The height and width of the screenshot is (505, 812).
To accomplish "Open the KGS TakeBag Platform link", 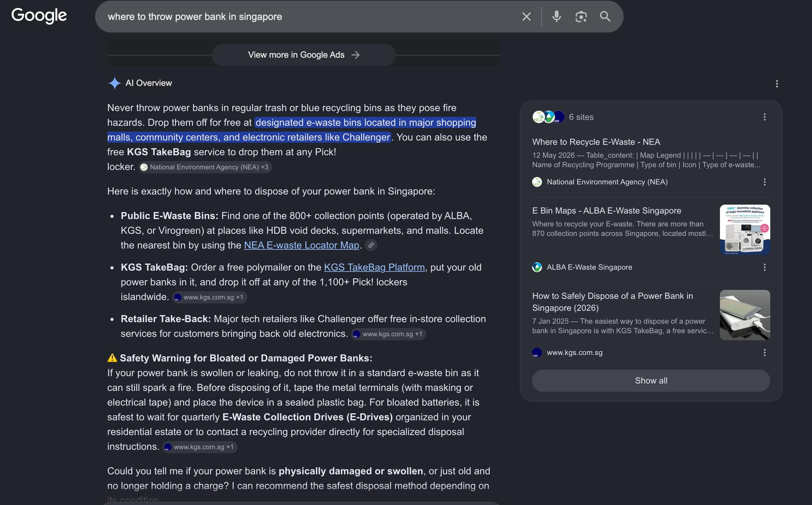I will (x=374, y=267).
